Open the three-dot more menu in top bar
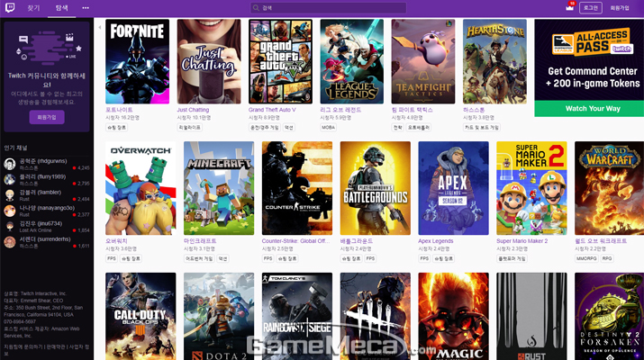The height and width of the screenshot is (360, 644). 86,7
